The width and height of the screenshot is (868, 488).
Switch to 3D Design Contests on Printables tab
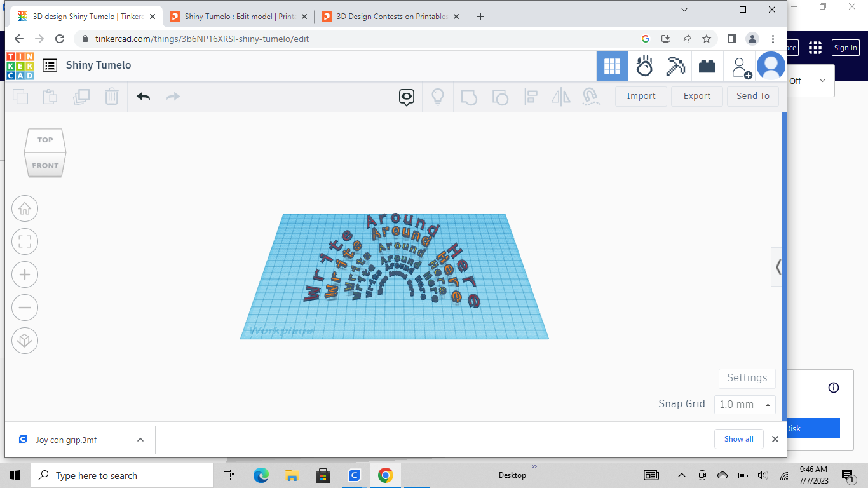point(391,17)
